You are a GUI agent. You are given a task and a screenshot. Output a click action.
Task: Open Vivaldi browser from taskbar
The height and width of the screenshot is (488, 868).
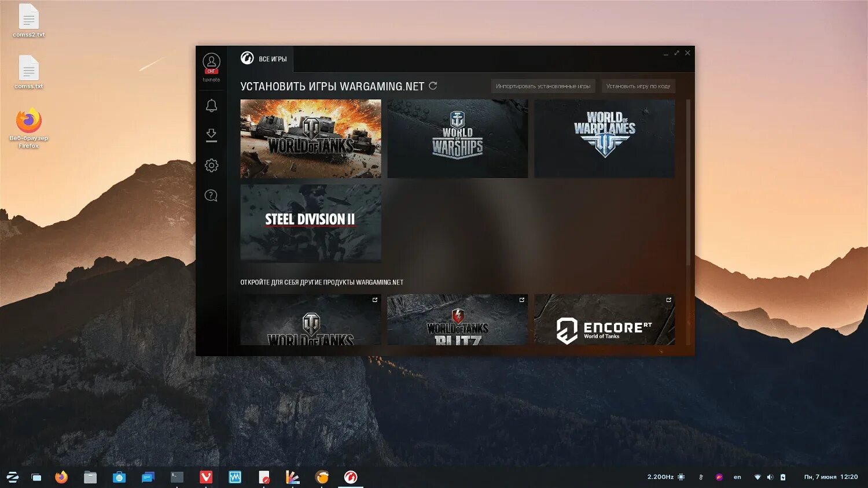click(206, 477)
